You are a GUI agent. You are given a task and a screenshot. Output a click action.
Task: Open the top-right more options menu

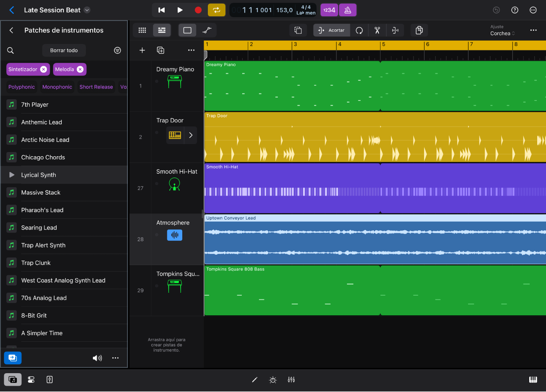(x=533, y=30)
